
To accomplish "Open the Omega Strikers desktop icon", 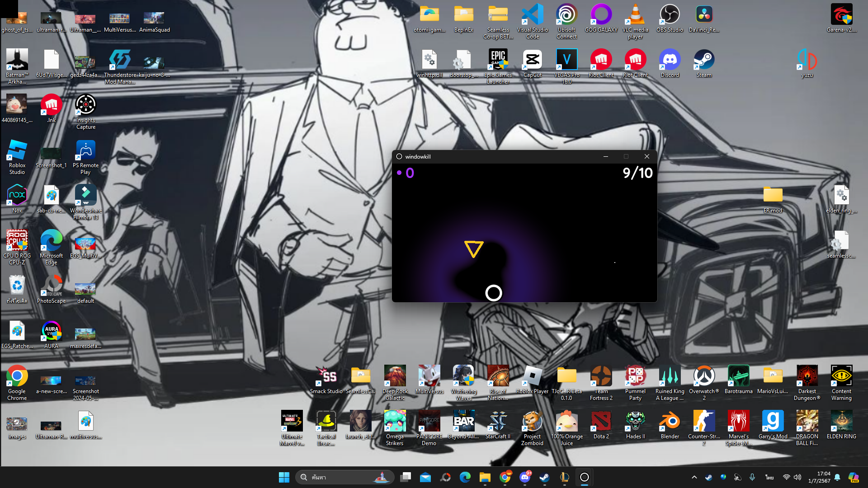I will [x=395, y=428].
